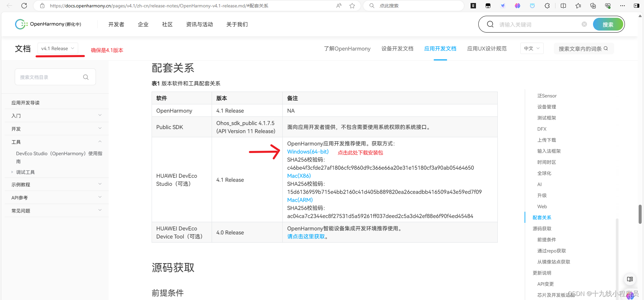Open the split screen icon
Screen dimensions: 644x300
[563, 6]
